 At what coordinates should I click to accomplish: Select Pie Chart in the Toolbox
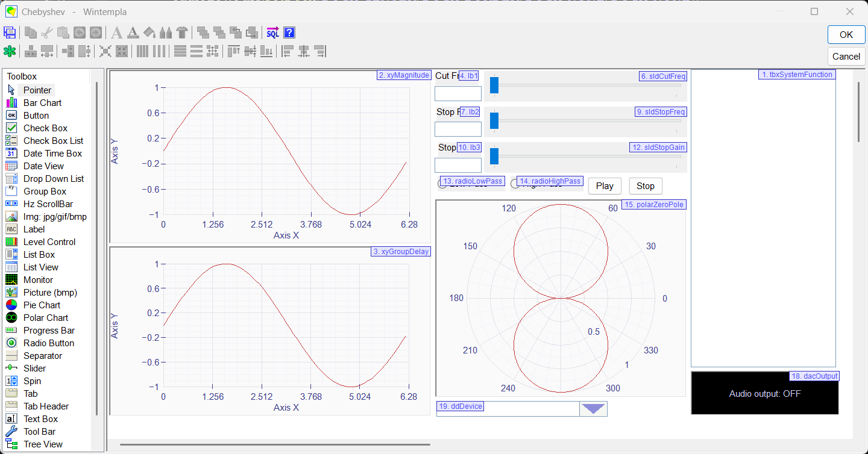point(42,305)
